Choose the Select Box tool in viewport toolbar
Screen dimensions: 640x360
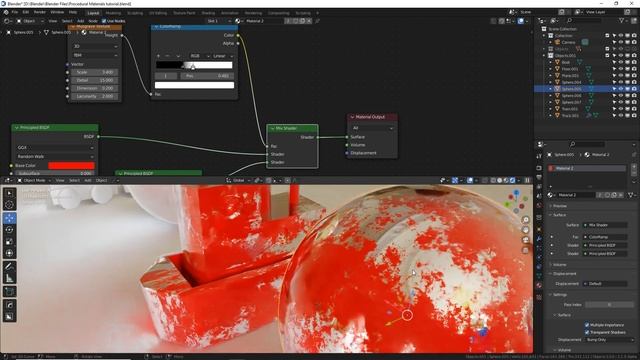[9, 193]
